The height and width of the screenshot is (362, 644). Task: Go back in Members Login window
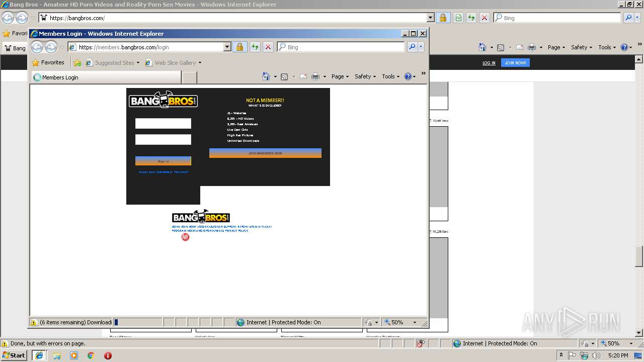pyautogui.click(x=37, y=47)
